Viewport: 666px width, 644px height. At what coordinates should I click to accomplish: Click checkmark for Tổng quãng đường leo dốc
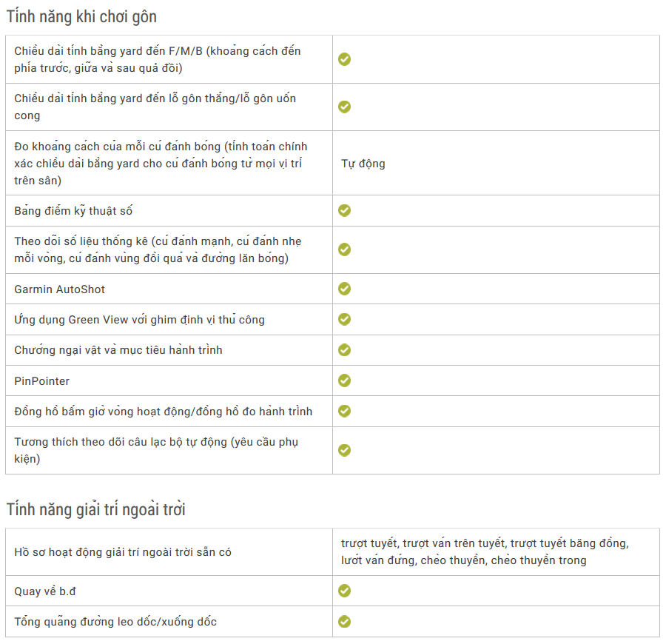coord(344,622)
